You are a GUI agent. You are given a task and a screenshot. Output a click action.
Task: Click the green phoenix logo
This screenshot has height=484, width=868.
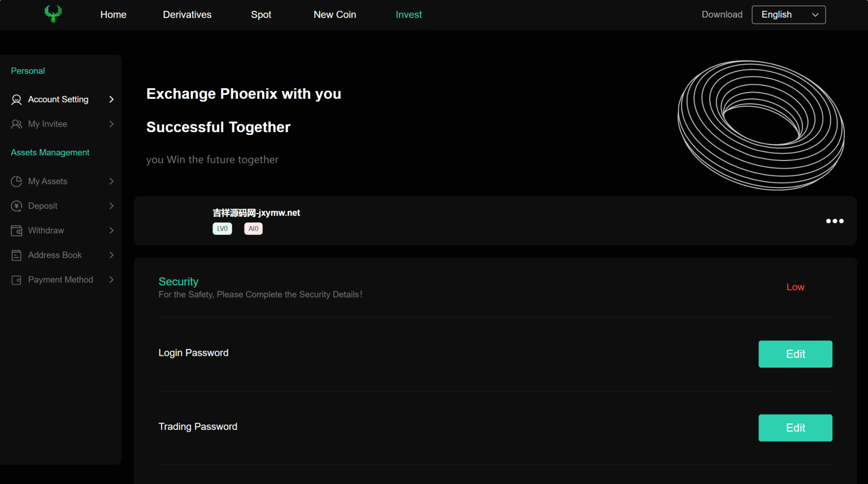(53, 14)
